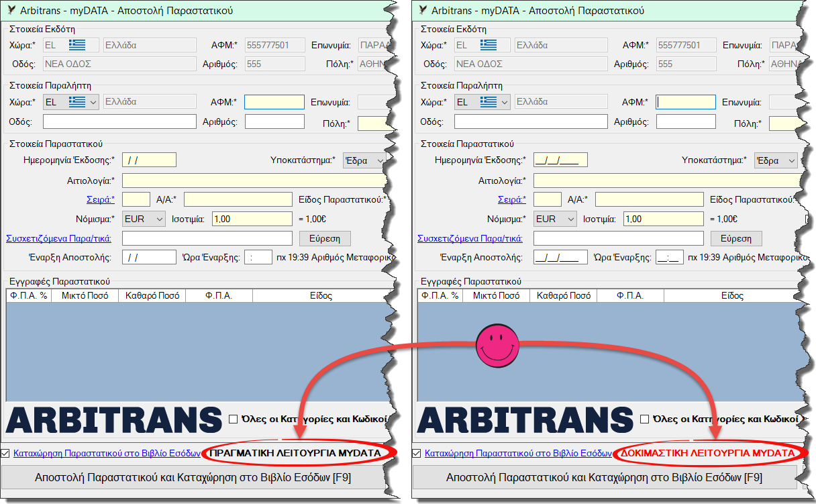Viewport: 816px width, 504px height.
Task: Tick 'Όλες οι Κατηγορίες και Κωδικοί' checkbox in right window
Action: [644, 419]
